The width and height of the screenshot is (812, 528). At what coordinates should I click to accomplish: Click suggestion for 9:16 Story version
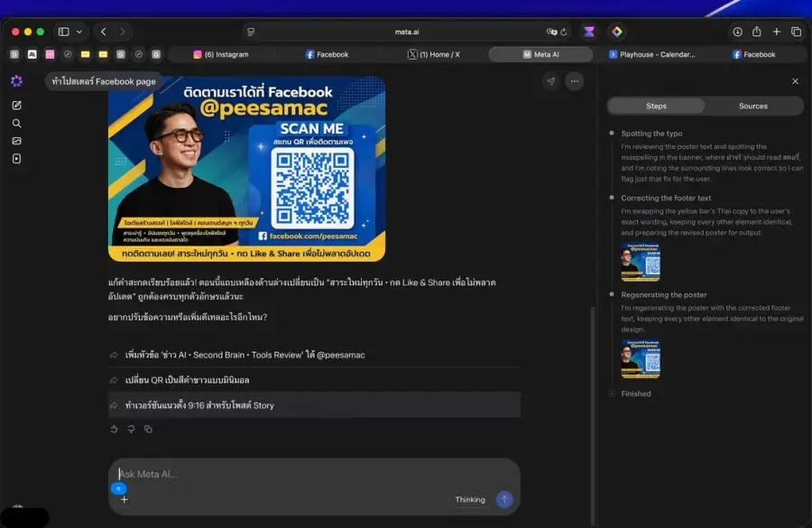pyautogui.click(x=314, y=405)
